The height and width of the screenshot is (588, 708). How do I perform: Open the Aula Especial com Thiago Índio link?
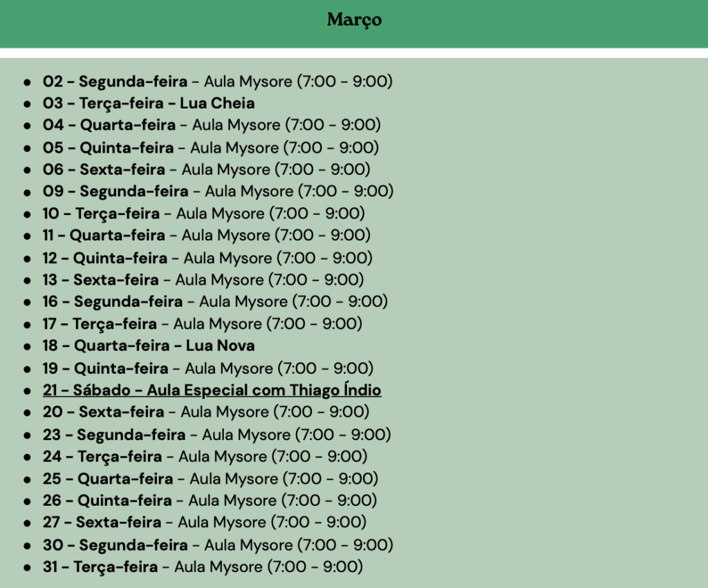tap(212, 390)
